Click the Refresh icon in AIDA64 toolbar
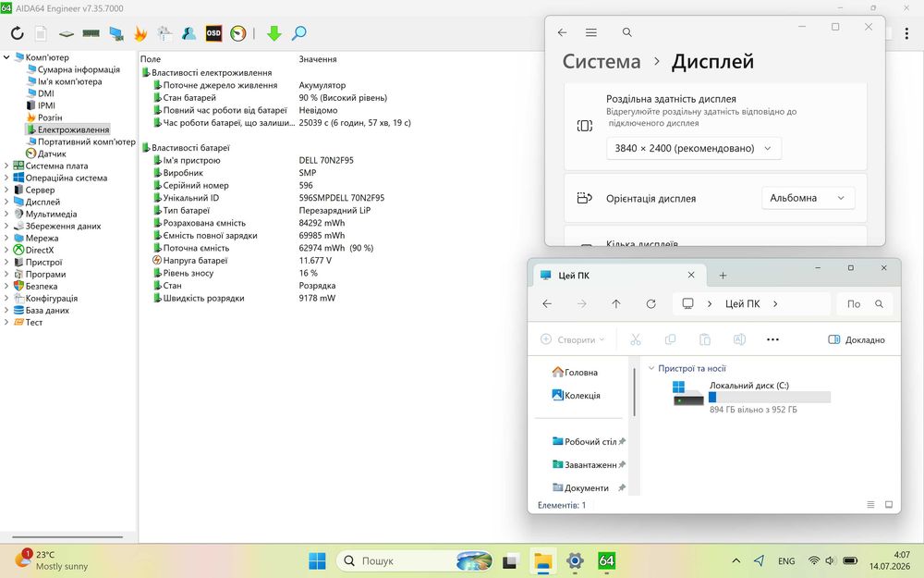 point(17,33)
